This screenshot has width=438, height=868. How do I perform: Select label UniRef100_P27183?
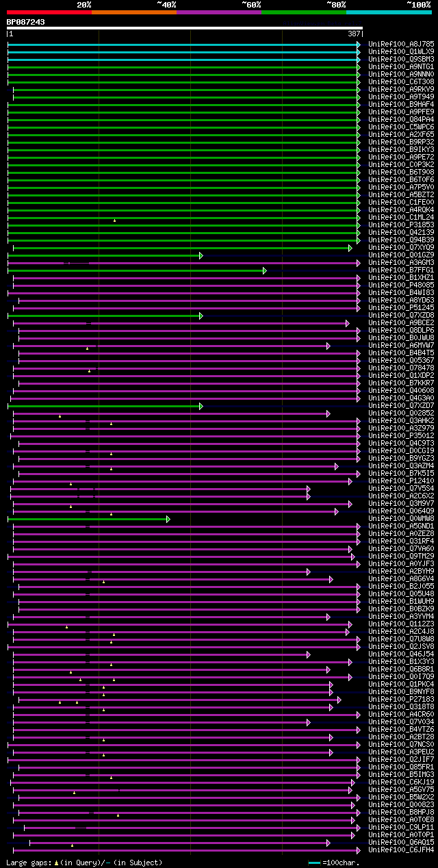[x=401, y=699]
